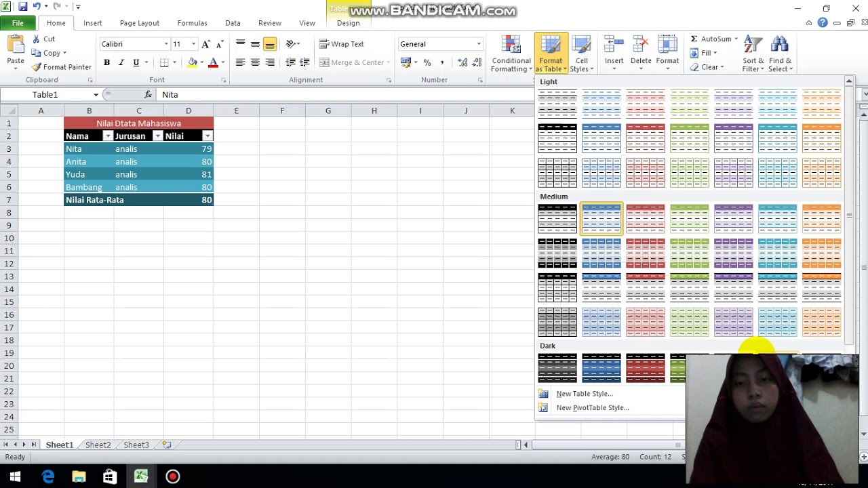
Task: Open the General number format dropdown
Action: pos(479,44)
